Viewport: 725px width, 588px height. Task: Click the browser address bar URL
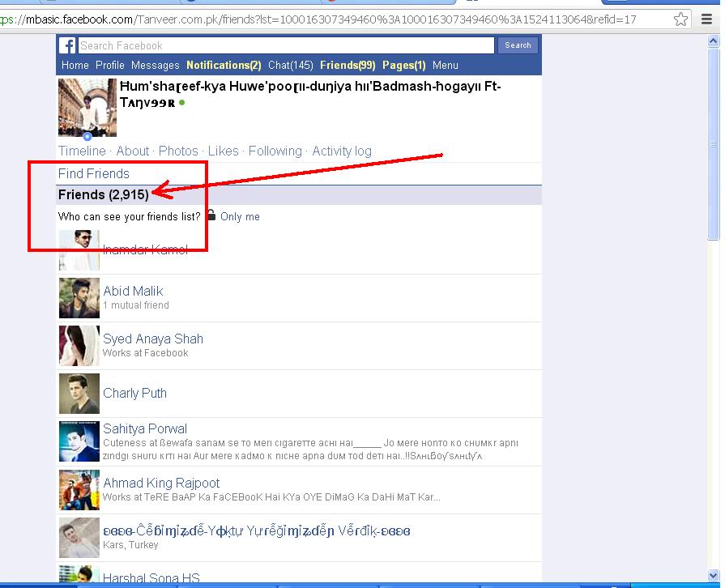319,19
